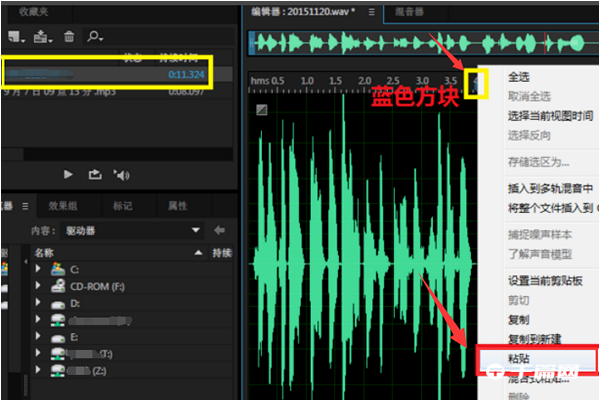Expand the CD-ROM (F:) node

pos(38,285)
